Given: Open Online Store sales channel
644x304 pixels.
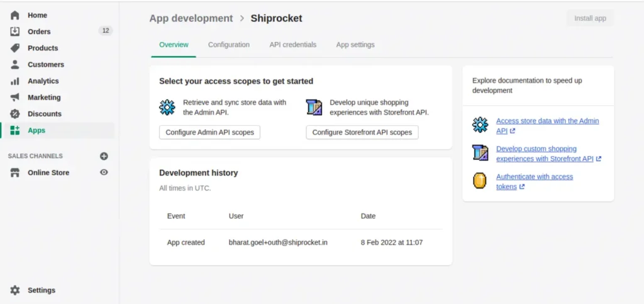Looking at the screenshot, I should pos(48,172).
